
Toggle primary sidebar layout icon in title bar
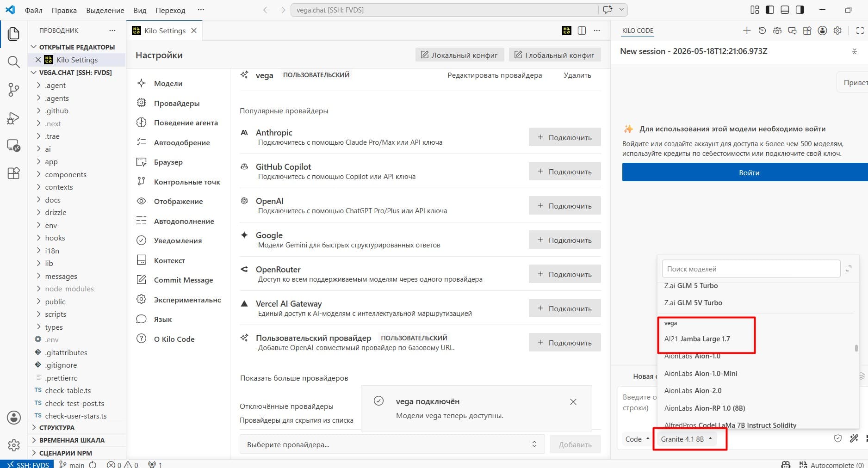[x=770, y=10]
